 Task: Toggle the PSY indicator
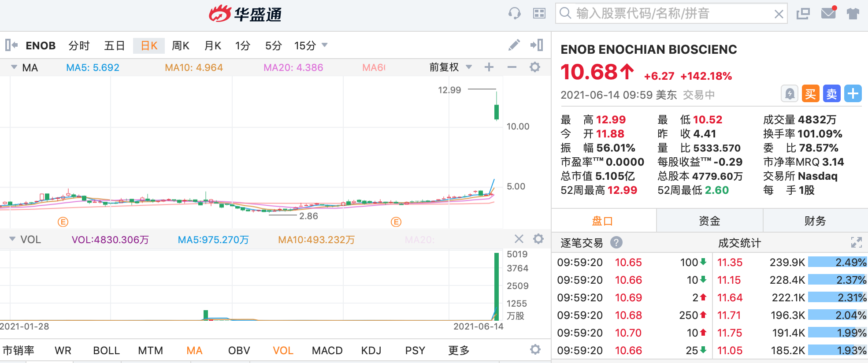click(415, 350)
